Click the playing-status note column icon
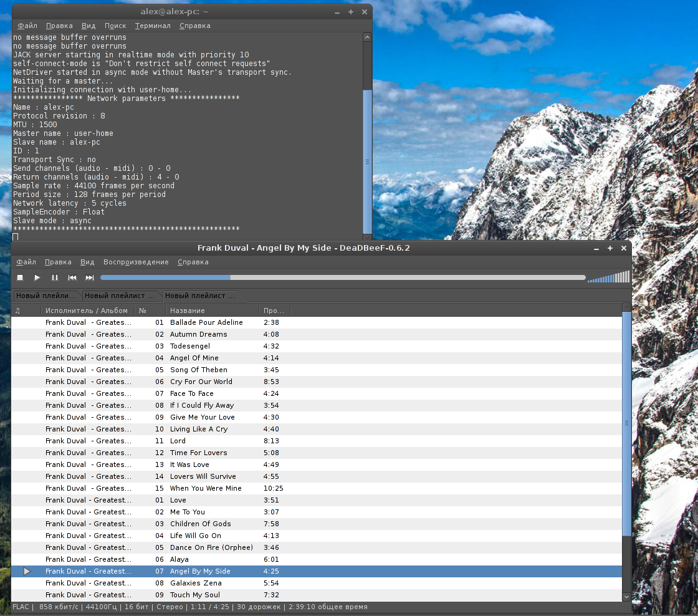 tap(17, 310)
